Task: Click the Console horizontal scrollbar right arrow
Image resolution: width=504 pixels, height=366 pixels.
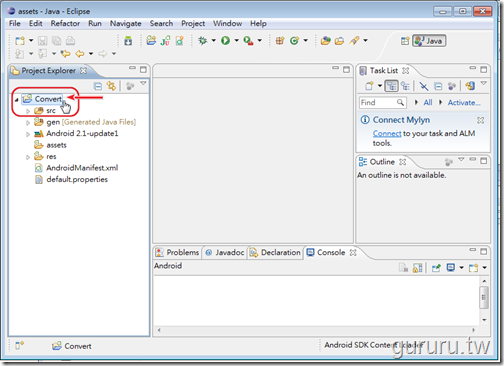Action: tap(474, 330)
